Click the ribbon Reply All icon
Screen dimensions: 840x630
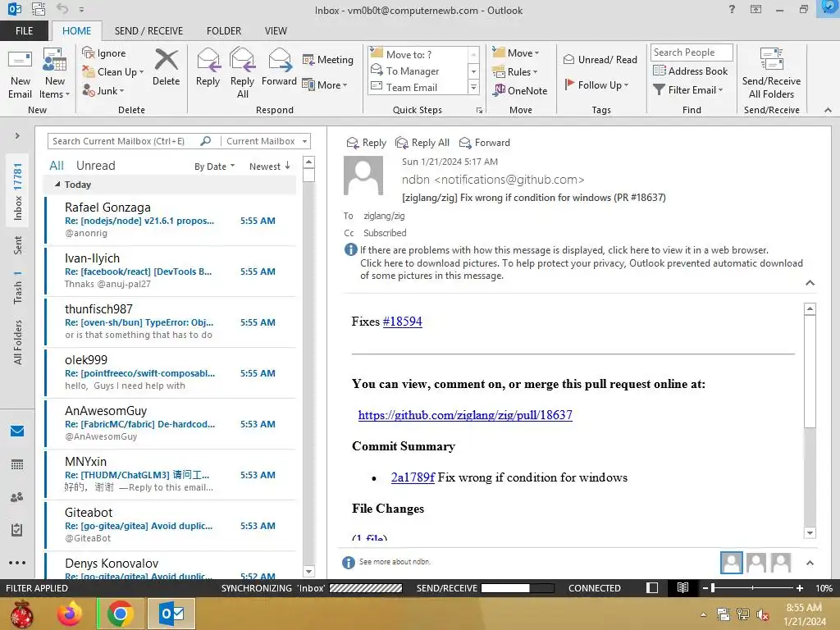242,73
